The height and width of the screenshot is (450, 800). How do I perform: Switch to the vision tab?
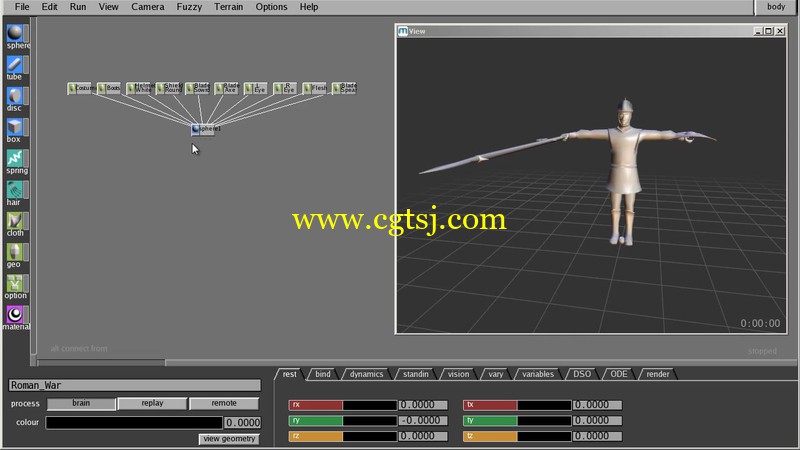[458, 374]
